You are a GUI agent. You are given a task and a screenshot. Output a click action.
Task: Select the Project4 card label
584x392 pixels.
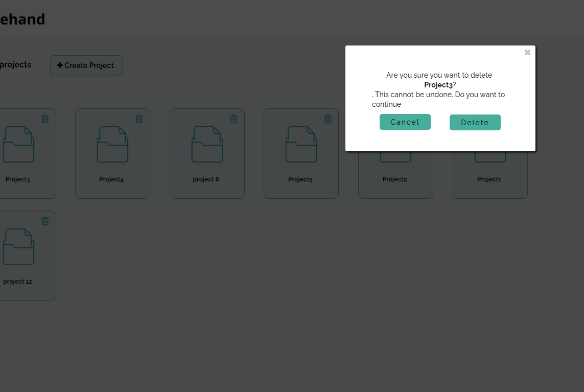click(x=111, y=179)
